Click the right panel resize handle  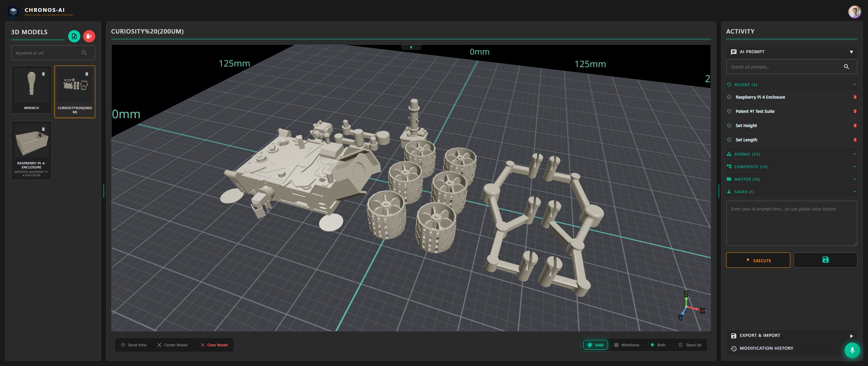coord(718,191)
